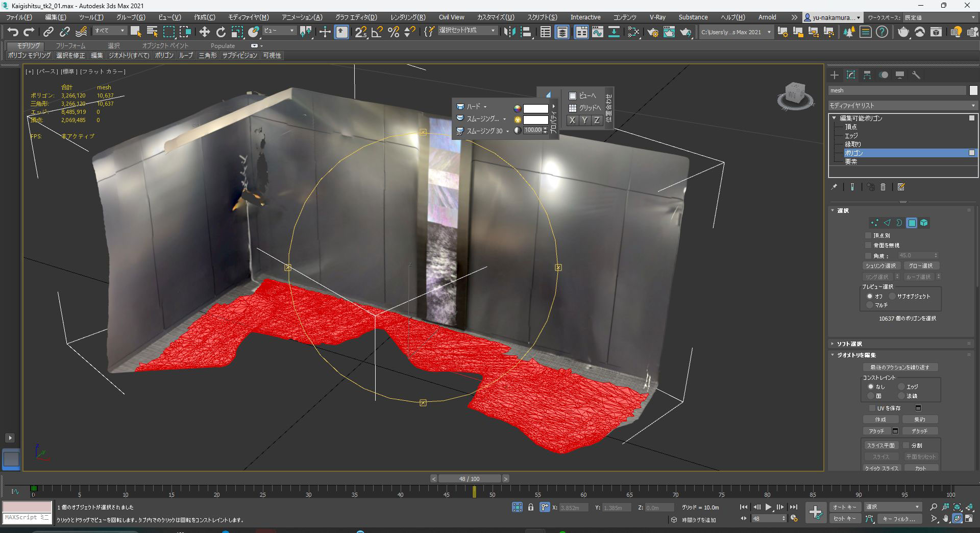Open the ワークスペース 既定値 dropdown

[x=940, y=17]
